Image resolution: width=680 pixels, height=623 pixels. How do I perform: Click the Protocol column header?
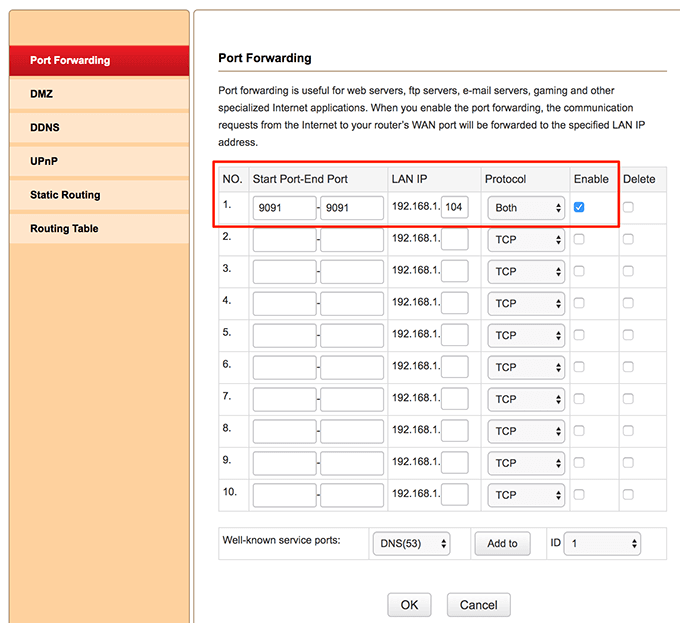pos(505,179)
